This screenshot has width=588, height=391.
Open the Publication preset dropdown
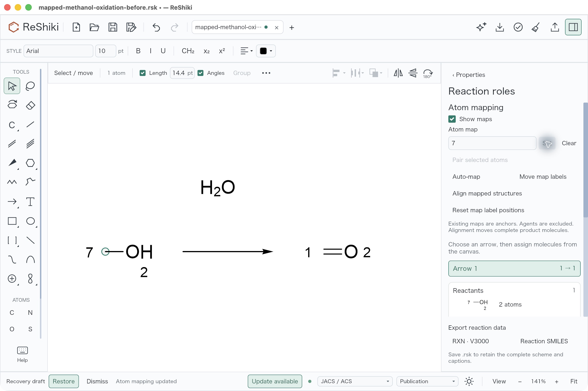[x=427, y=381]
